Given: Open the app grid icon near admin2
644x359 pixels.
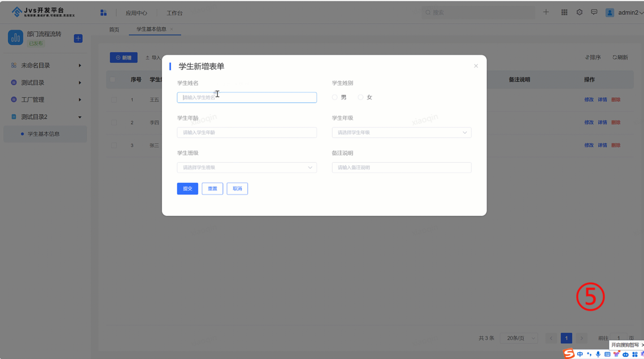Looking at the screenshot, I should (x=564, y=12).
